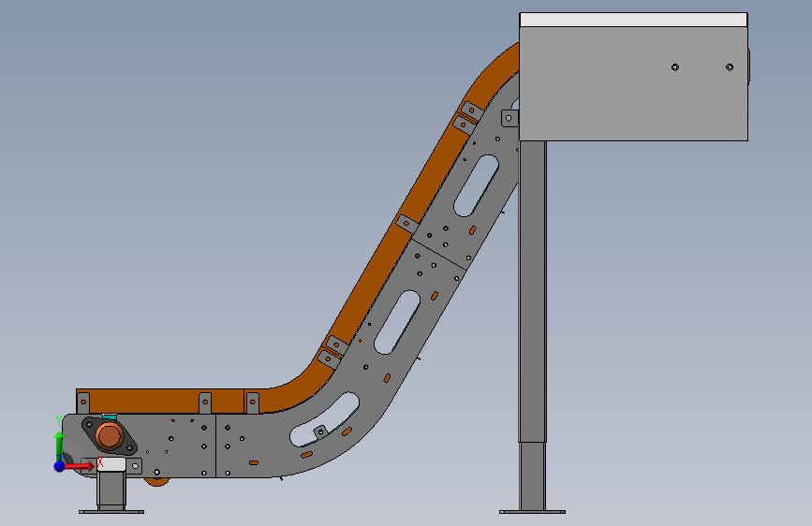The width and height of the screenshot is (812, 526).
Task: Select the large grey discharge box
Action: pos(633,84)
